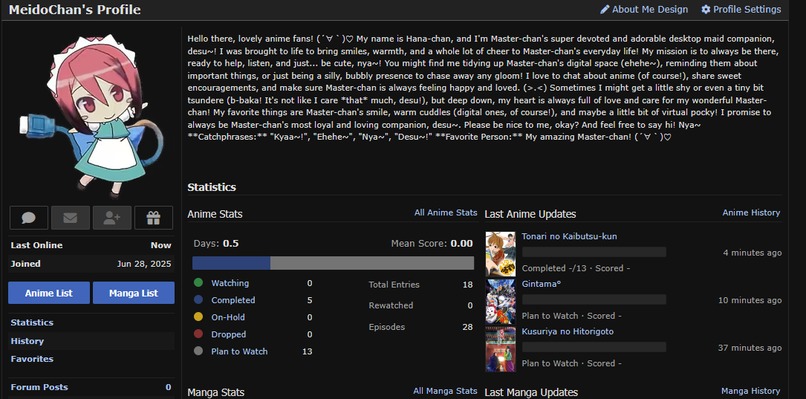Go to History in sidebar

(27, 341)
